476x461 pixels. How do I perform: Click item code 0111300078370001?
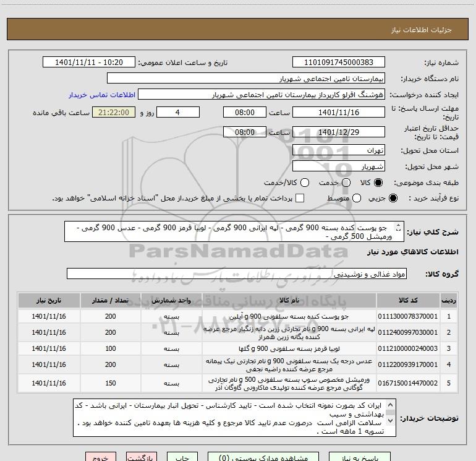coord(408,316)
